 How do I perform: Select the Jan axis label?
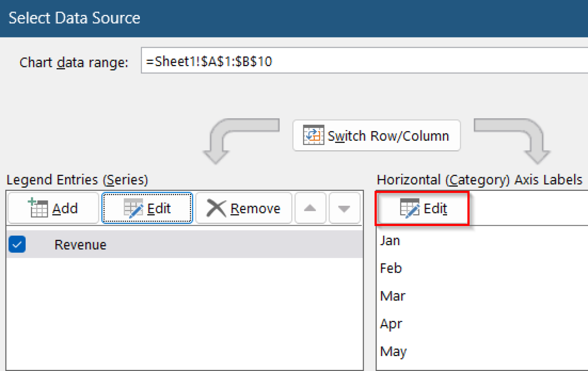pos(390,241)
